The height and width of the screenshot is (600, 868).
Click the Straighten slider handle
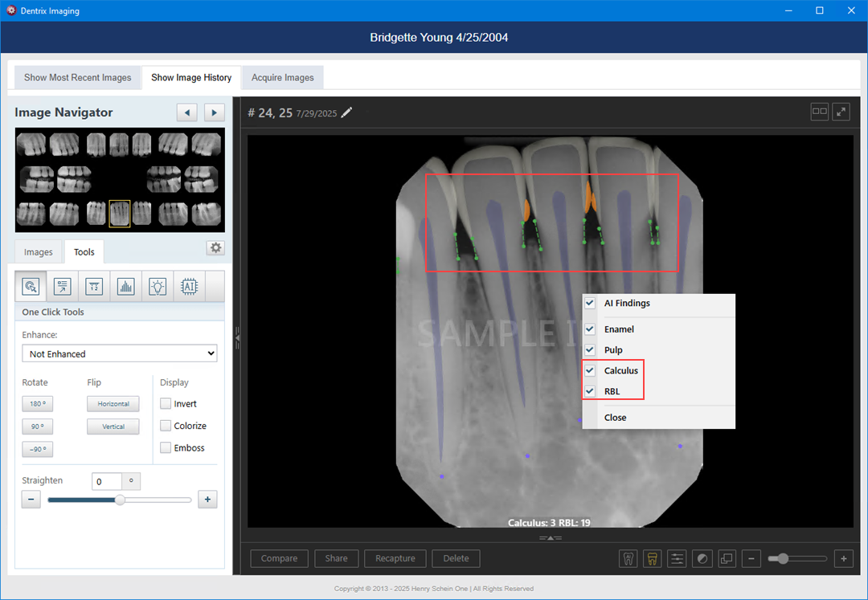[x=120, y=500]
